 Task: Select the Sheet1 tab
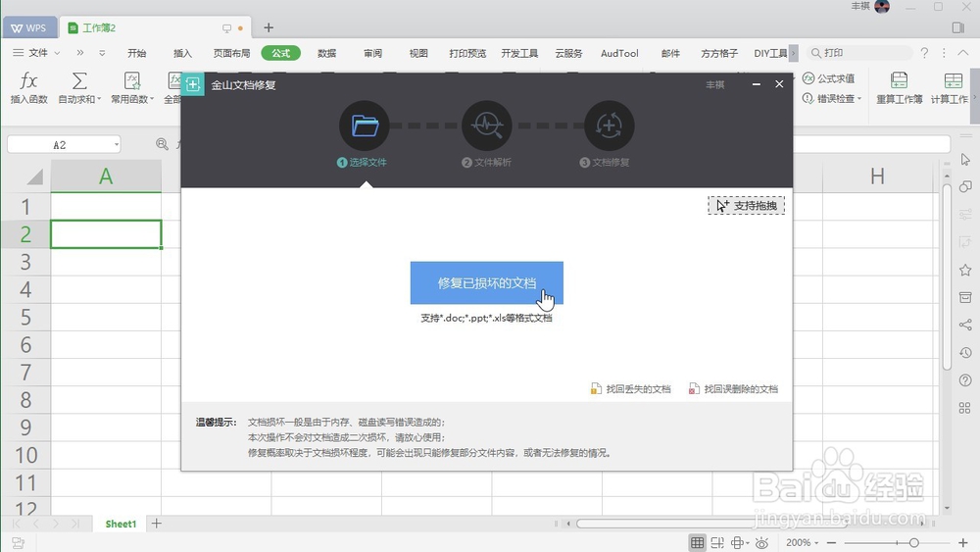pos(121,524)
